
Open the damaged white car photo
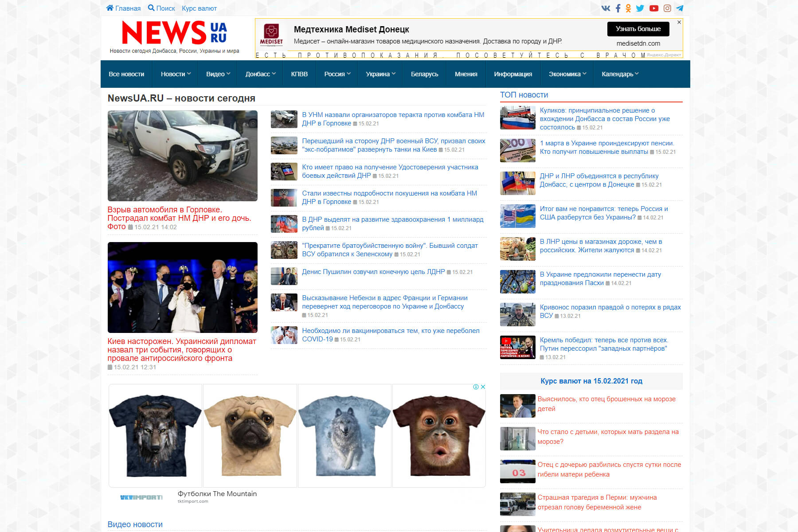183,156
